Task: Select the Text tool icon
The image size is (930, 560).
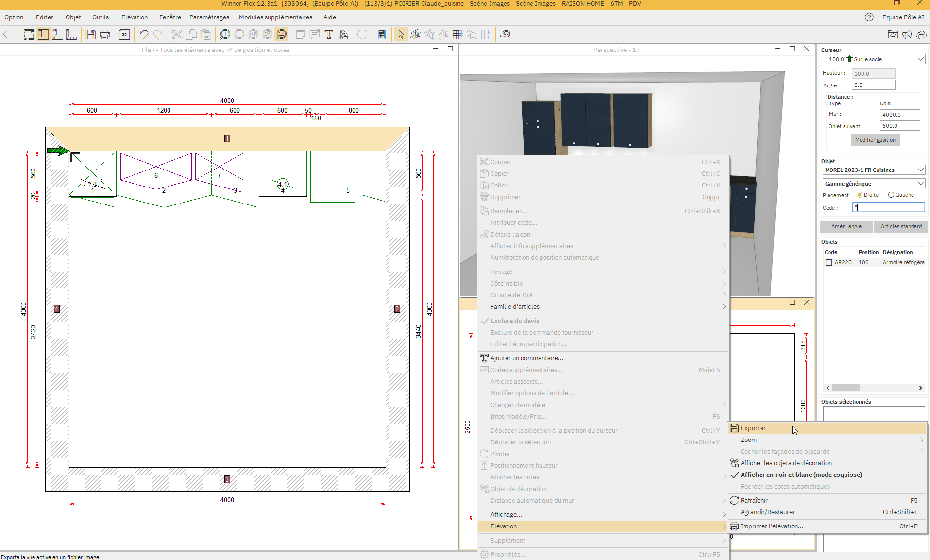Action: click(329, 34)
